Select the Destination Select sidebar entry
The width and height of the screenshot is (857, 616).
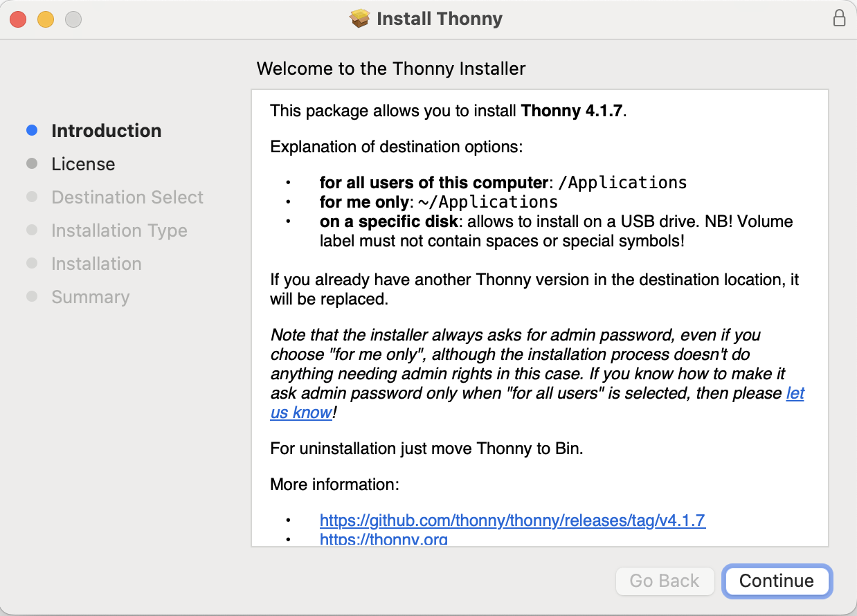127,197
